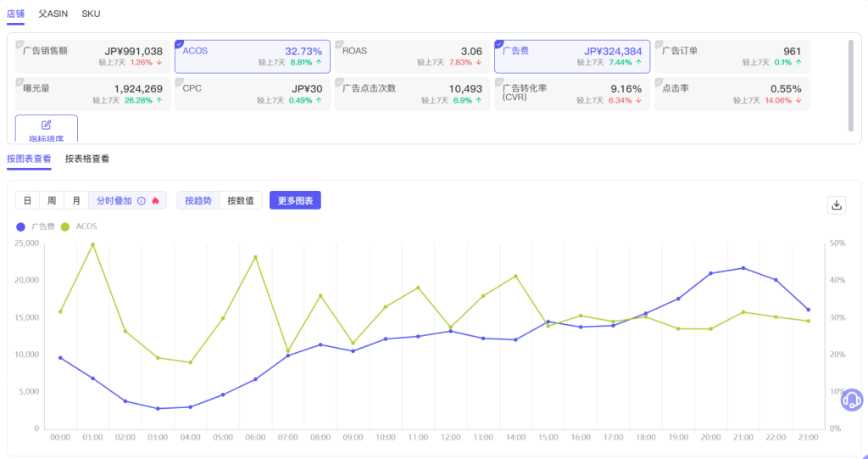This screenshot has width=868, height=459.
Task: Click the metrics panel vertical scrollbar
Action: 851,86
